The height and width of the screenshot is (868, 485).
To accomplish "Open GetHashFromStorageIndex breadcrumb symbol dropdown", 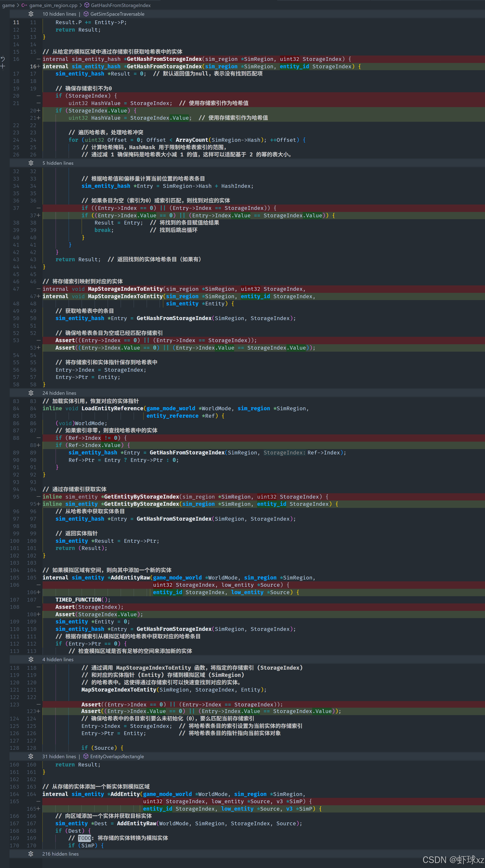I will click(x=121, y=5).
